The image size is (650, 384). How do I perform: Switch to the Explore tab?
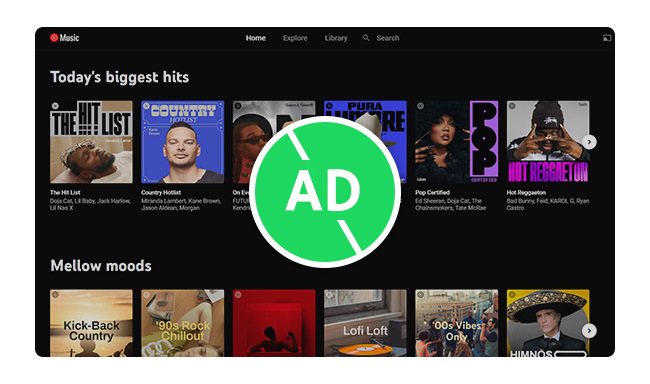pyautogui.click(x=295, y=38)
